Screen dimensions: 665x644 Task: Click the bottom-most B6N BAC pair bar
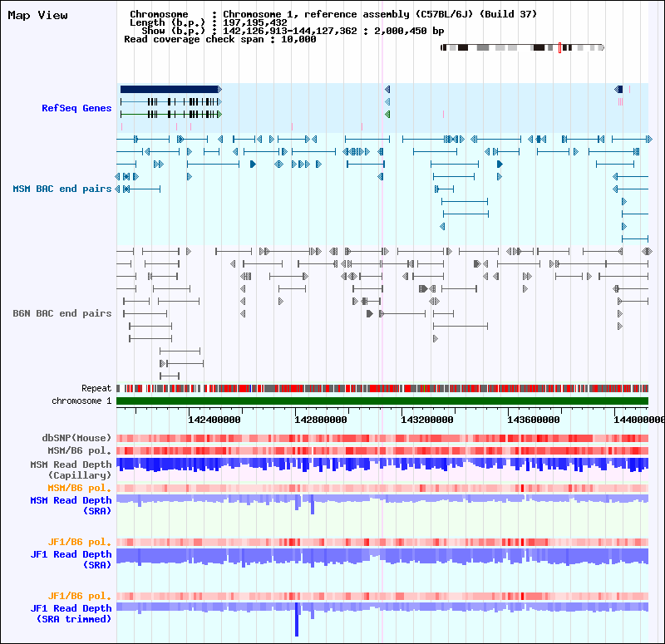pos(170,376)
